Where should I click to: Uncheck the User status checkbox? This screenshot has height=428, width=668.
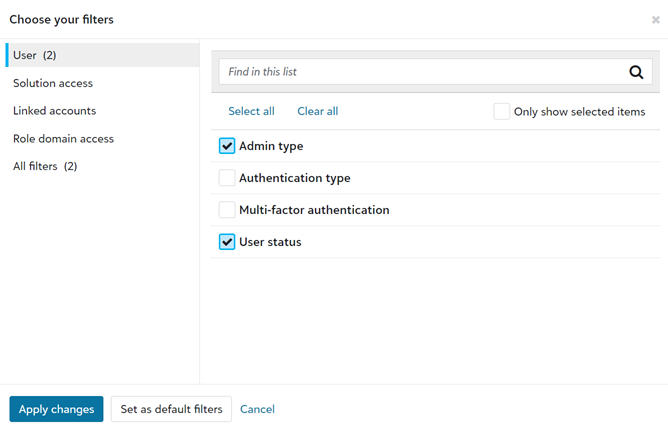[x=227, y=242]
